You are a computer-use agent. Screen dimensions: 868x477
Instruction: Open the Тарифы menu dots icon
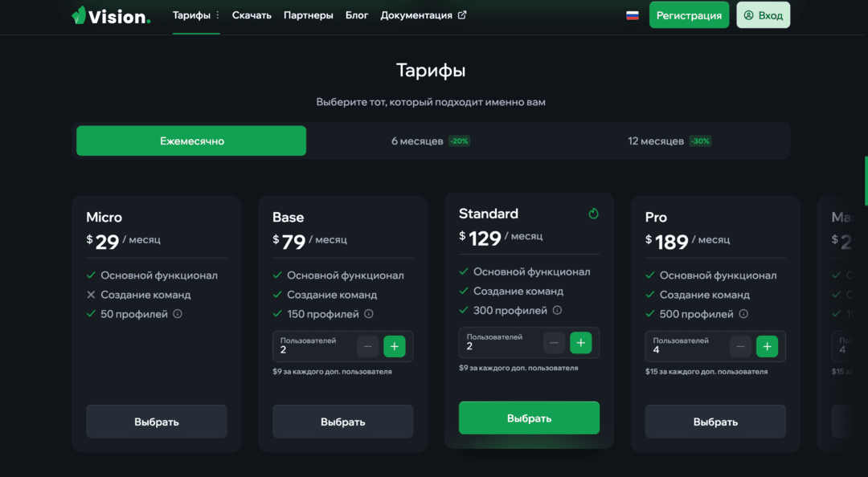(218, 15)
